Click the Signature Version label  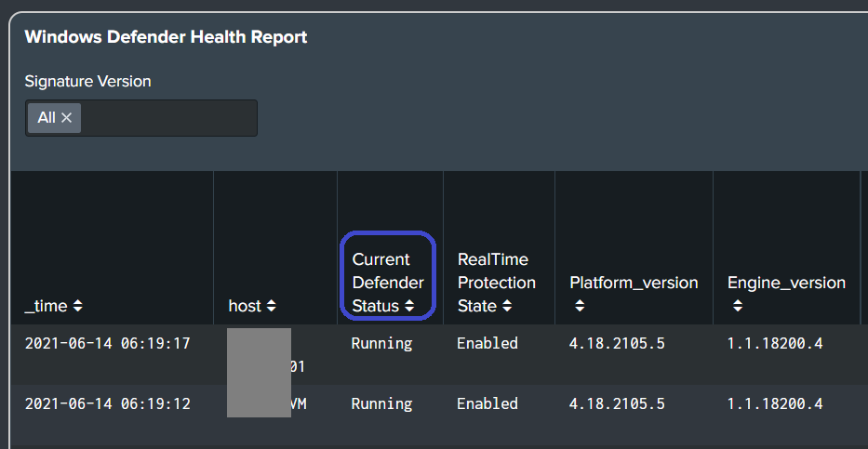(88, 81)
